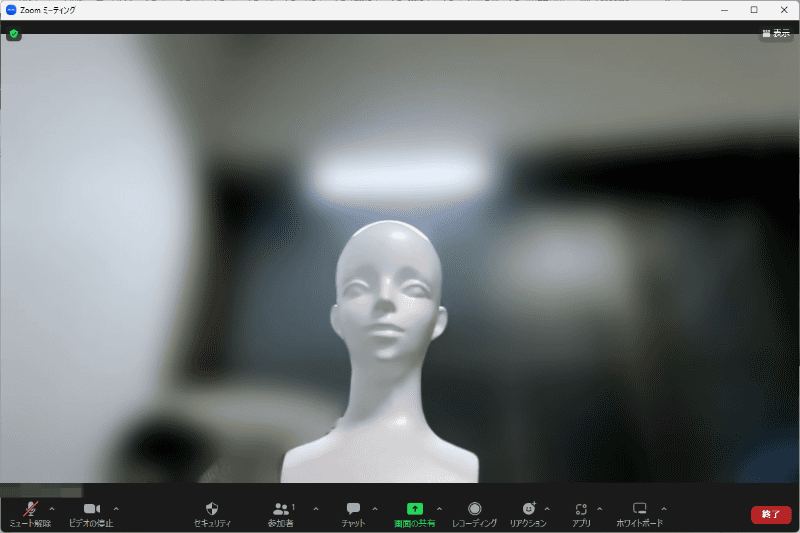Viewport: 800px width, 533px height.
Task: Maximize the Zoom ミーティング window
Action: [754, 10]
